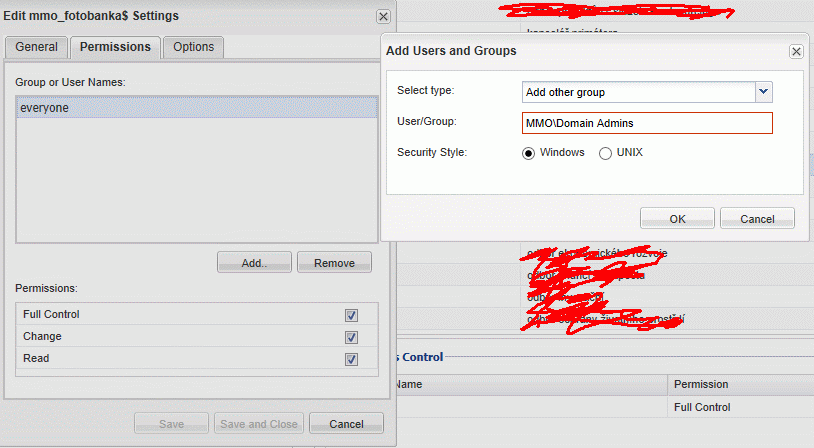Click the Remove button

tap(334, 263)
